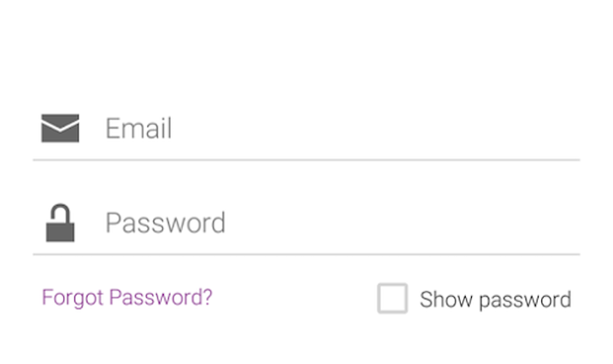
Task: Click the Email placeholder text
Action: click(x=138, y=128)
